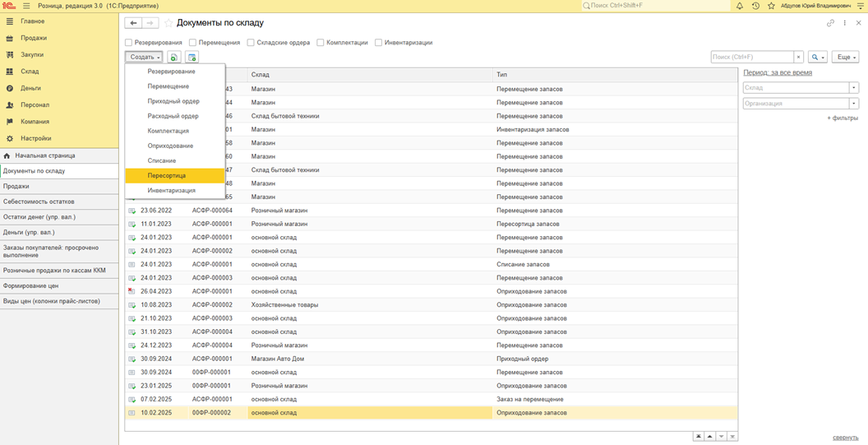Open the Организация dropdown list
868x445 pixels.
pos(854,104)
